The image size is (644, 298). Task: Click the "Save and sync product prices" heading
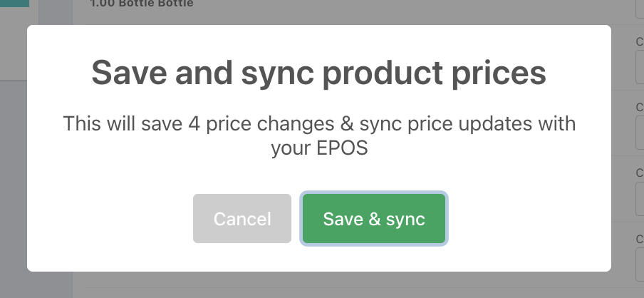click(x=318, y=73)
